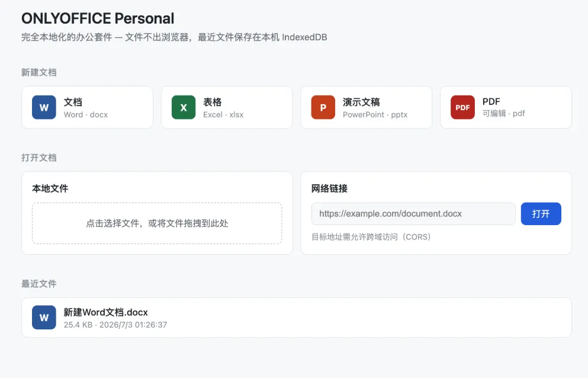
Task: Click Word icon beside 新建Word文档.docx
Action: click(44, 318)
